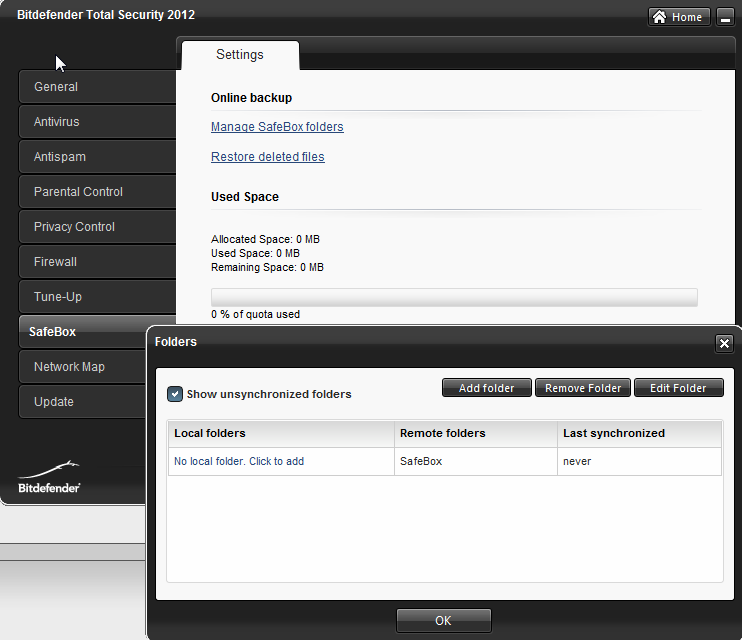
Task: Click the quota used progress bar
Action: point(454,297)
